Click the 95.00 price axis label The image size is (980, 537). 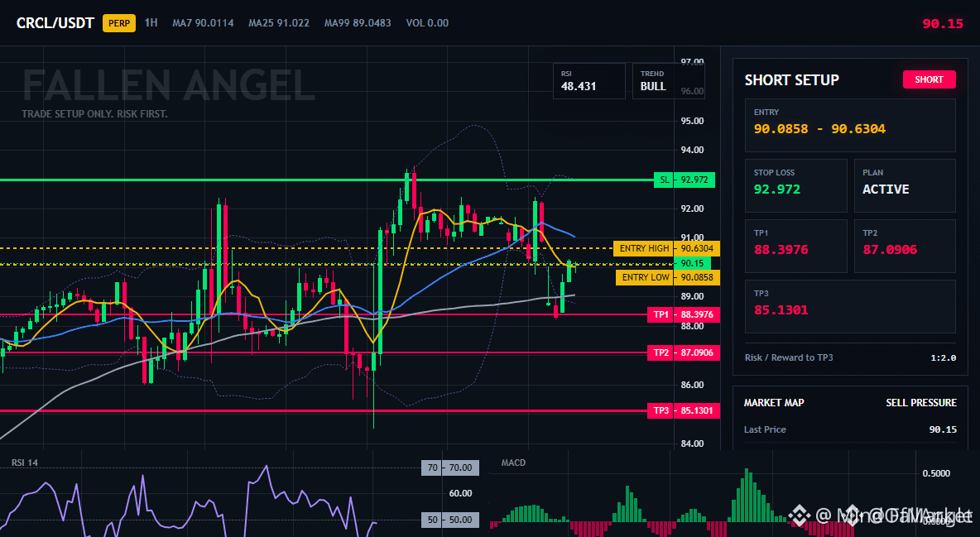click(692, 121)
